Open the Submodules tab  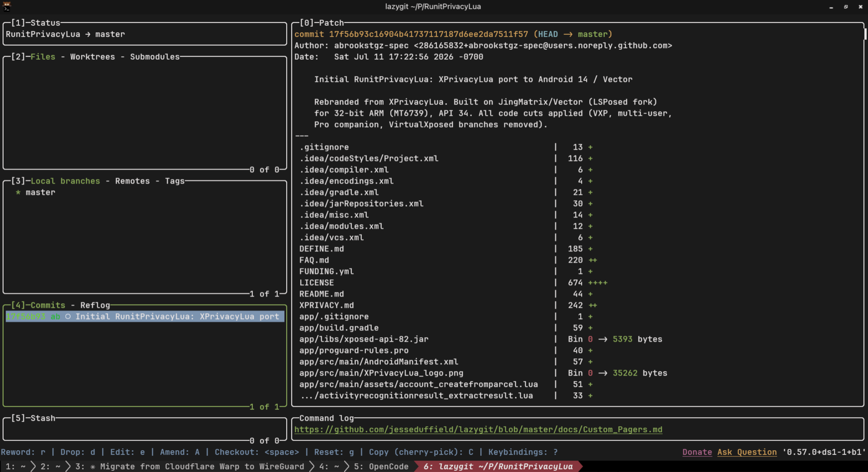tap(155, 57)
